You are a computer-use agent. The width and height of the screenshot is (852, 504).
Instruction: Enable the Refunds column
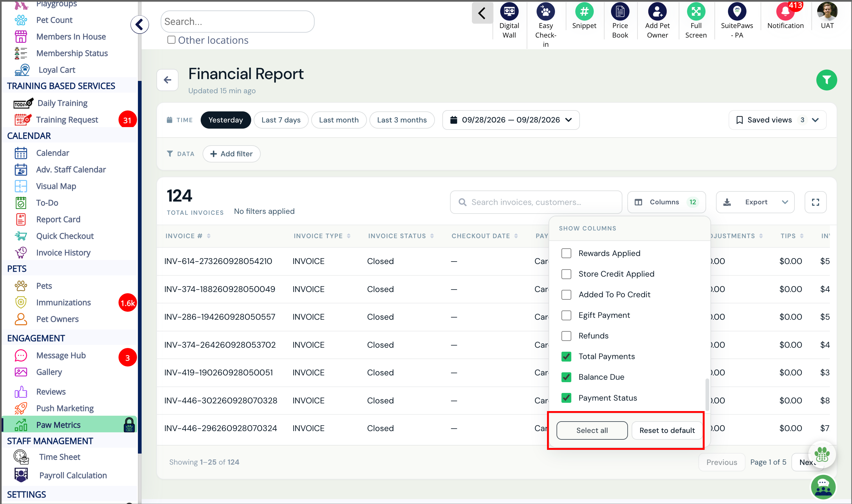click(566, 336)
